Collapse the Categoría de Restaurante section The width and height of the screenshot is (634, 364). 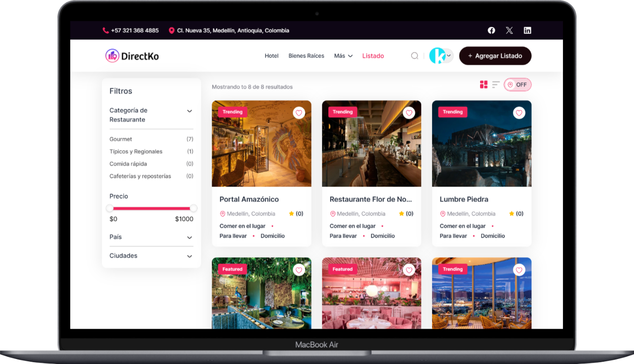tap(190, 111)
